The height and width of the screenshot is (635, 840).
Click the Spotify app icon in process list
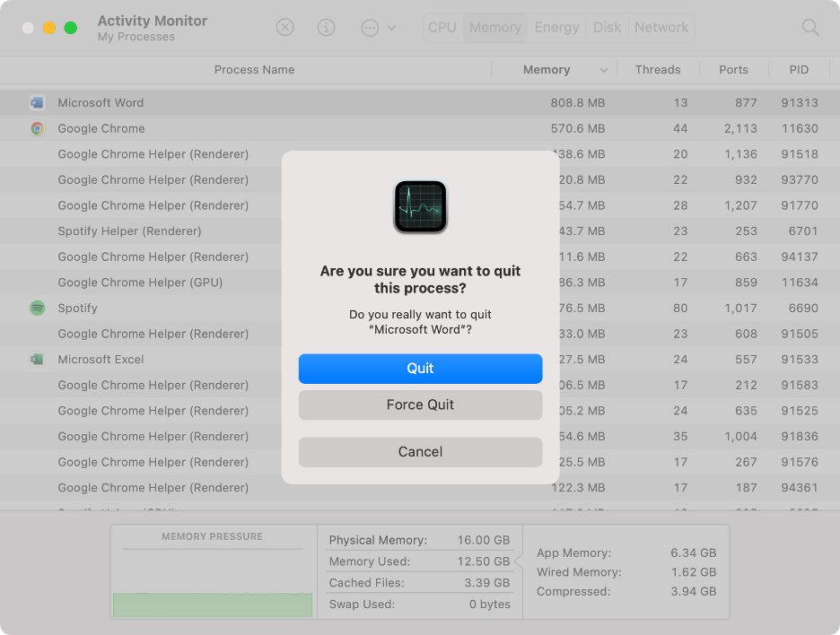click(37, 308)
